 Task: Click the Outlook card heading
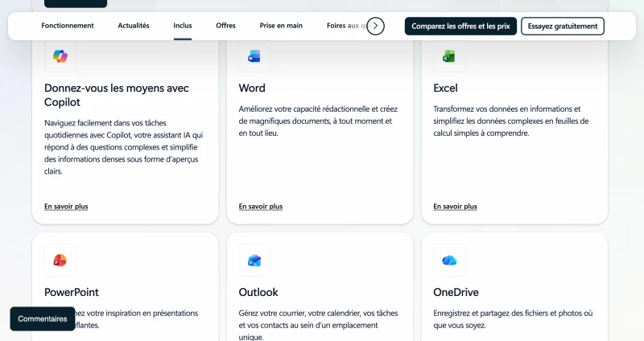coord(258,292)
